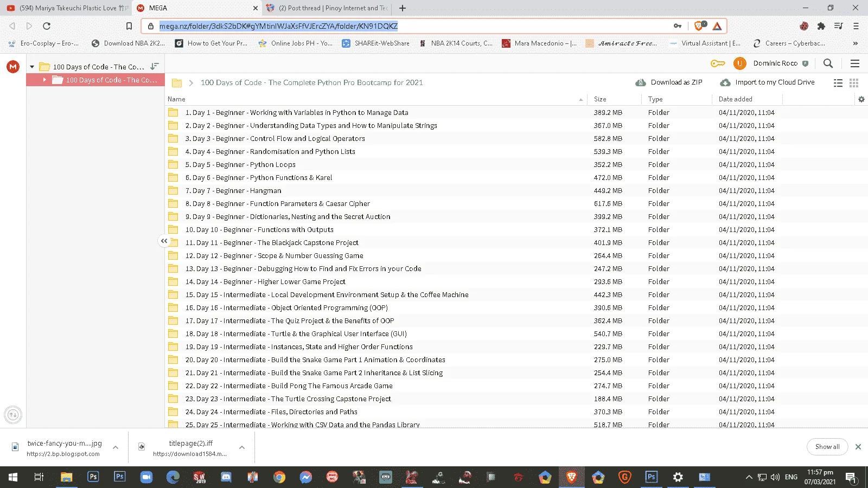Open Discord from the taskbar
Screen dimensions: 868x488
(x=226, y=477)
